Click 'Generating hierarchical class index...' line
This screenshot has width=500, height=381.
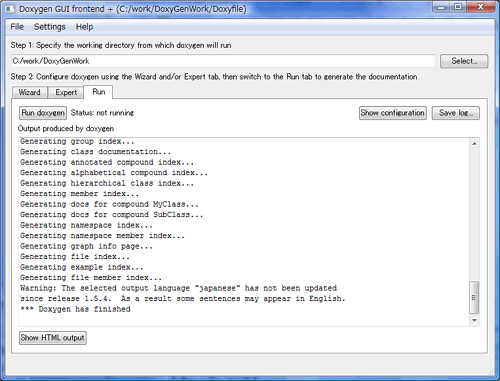[107, 183]
